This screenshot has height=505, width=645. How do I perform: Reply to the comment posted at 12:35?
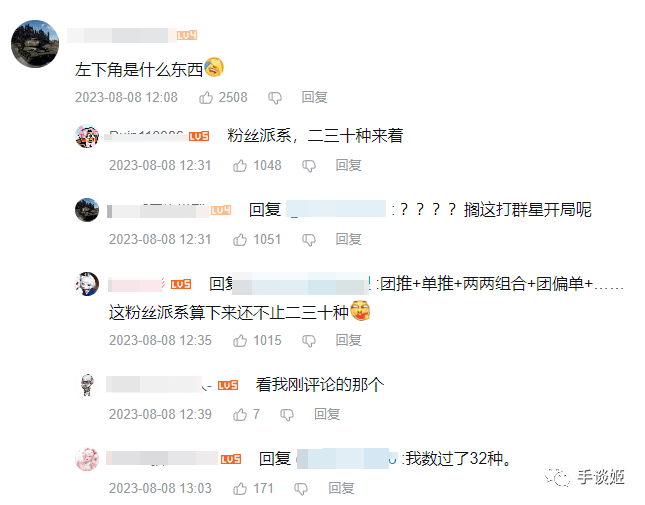click(348, 340)
